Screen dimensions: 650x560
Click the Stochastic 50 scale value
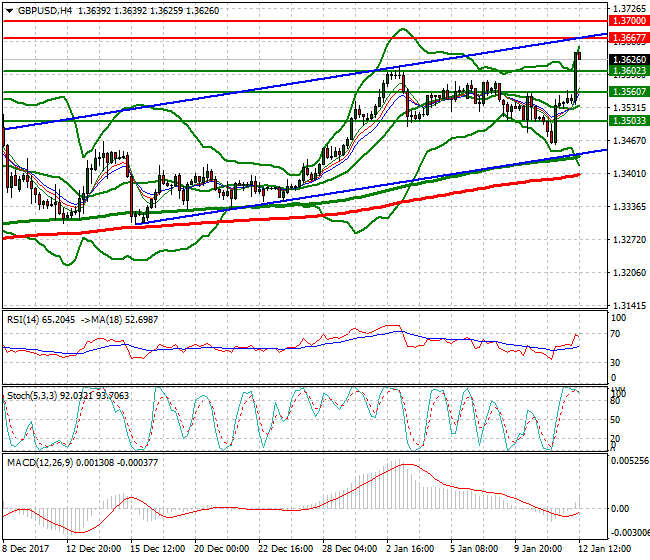coord(616,419)
